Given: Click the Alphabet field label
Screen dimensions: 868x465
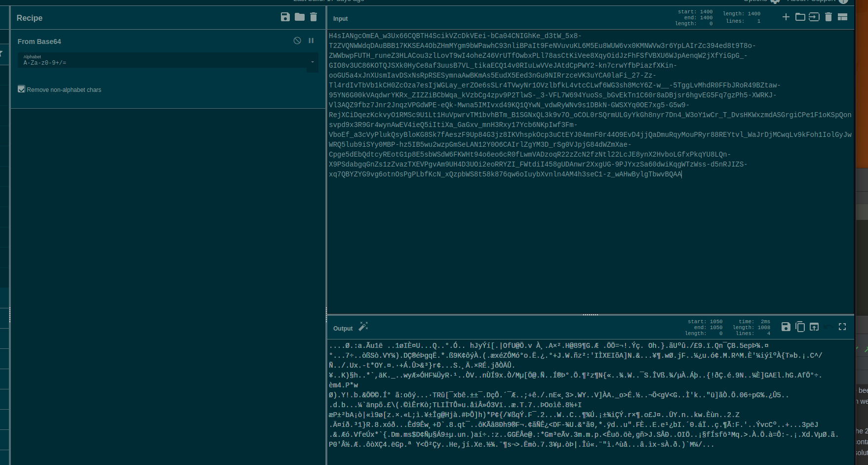Looking at the screenshot, I should pyautogui.click(x=32, y=57).
